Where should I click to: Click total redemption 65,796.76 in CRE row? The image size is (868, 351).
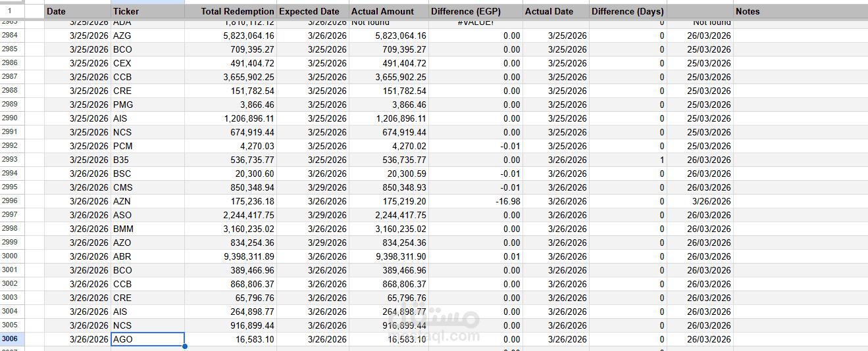click(230, 298)
